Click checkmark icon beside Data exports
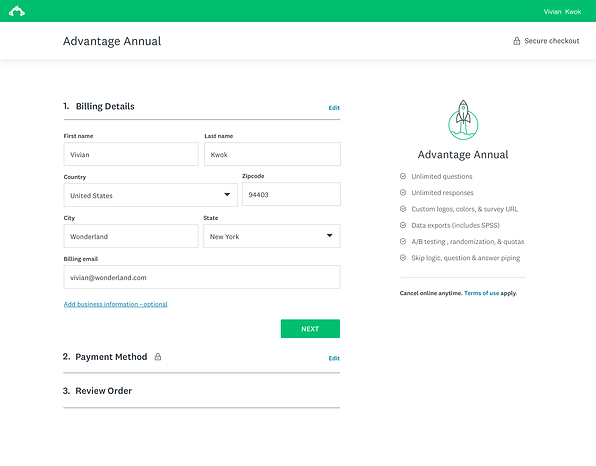The image size is (596, 466). 403,225
